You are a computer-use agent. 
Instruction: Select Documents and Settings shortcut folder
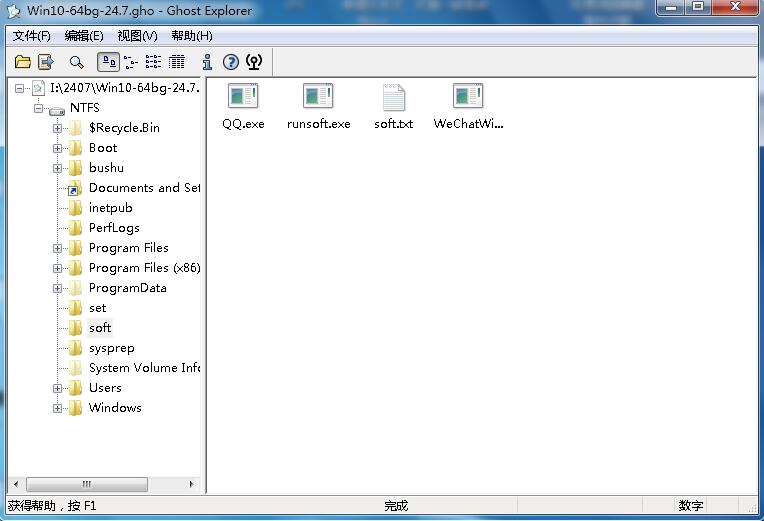[144, 188]
